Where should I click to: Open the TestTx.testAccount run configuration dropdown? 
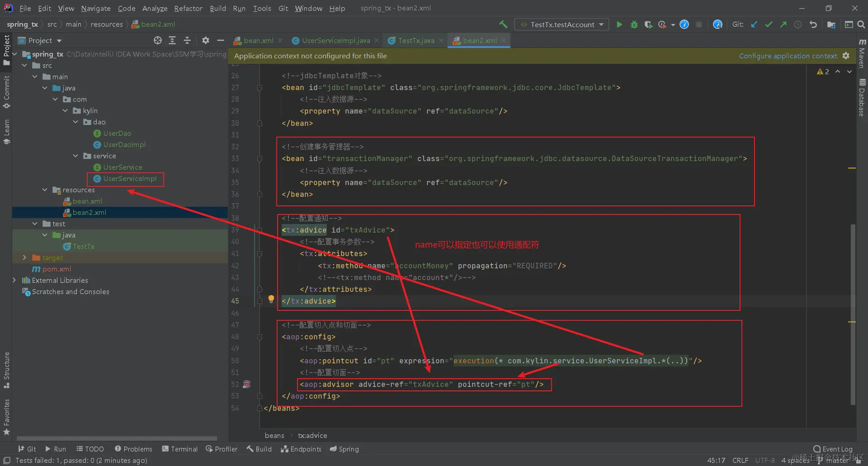point(561,24)
